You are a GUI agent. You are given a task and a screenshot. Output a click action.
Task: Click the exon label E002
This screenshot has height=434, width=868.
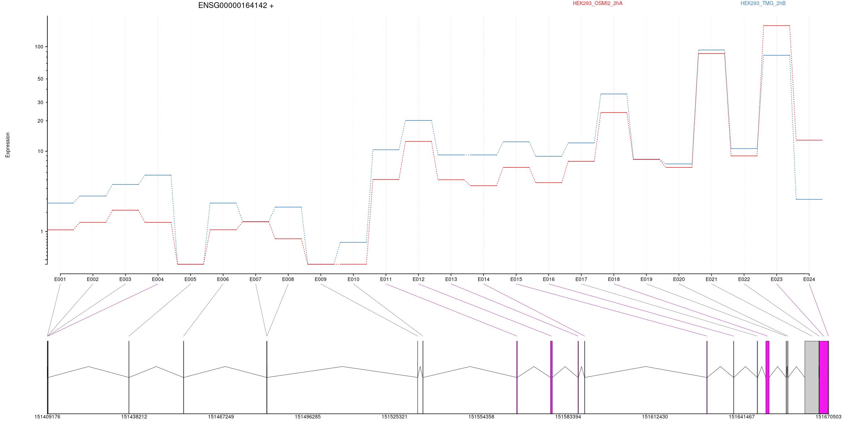click(93, 279)
